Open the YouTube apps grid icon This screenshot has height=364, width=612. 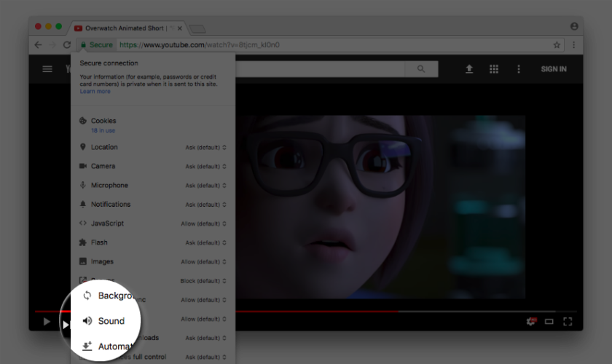tap(494, 69)
